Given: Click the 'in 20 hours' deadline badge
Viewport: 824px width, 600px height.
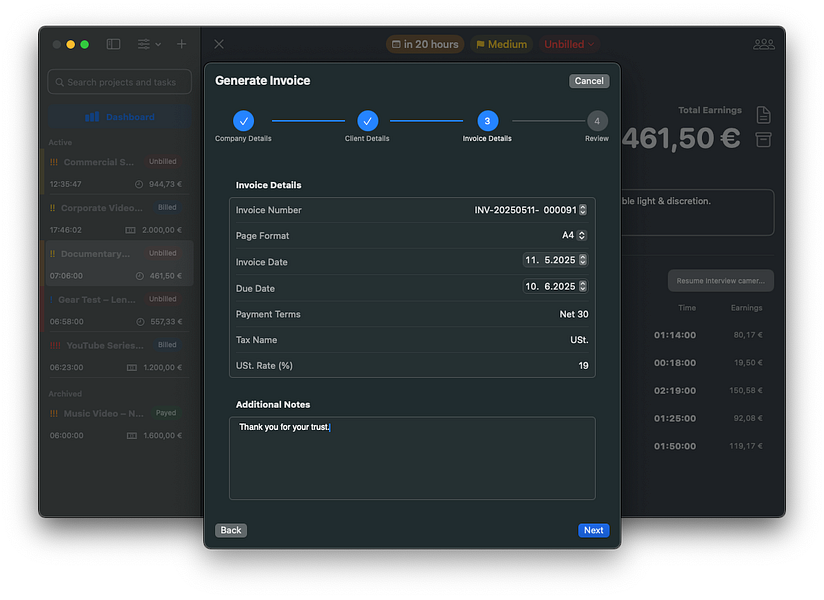Looking at the screenshot, I should [425, 44].
